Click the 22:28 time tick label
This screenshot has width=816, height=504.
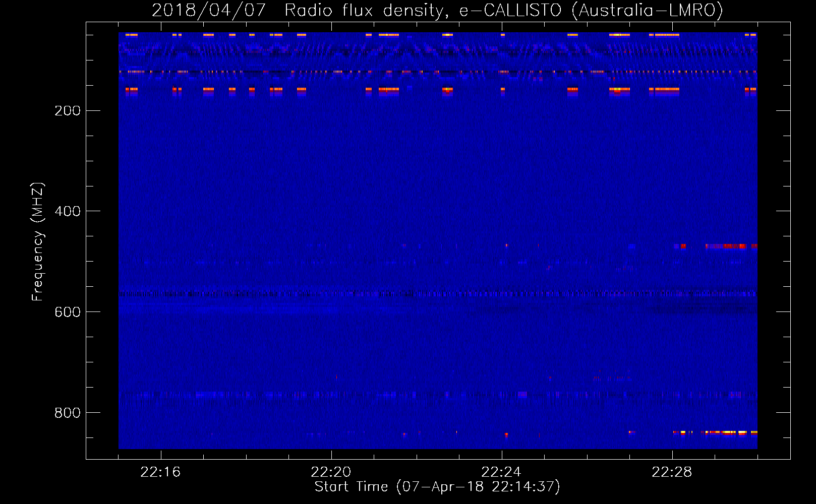pos(672,472)
